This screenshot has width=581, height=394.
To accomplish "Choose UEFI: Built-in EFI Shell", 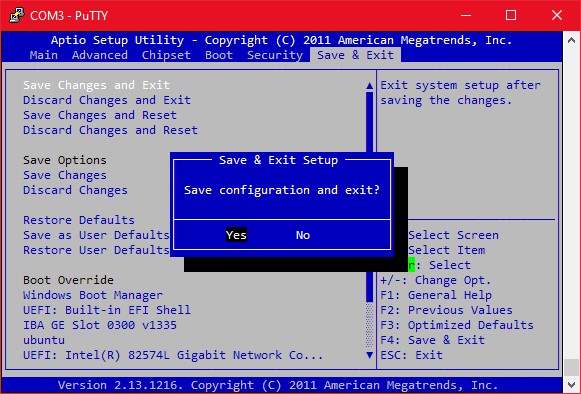I will point(107,310).
